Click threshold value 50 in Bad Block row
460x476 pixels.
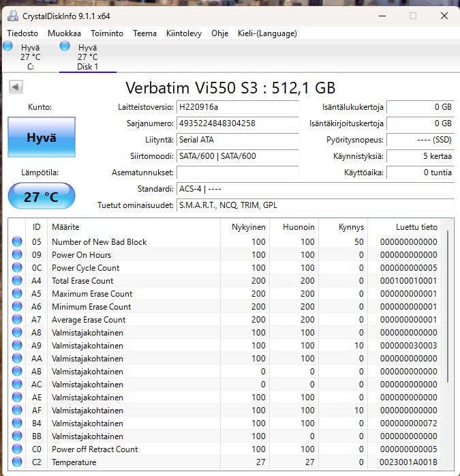point(359,241)
